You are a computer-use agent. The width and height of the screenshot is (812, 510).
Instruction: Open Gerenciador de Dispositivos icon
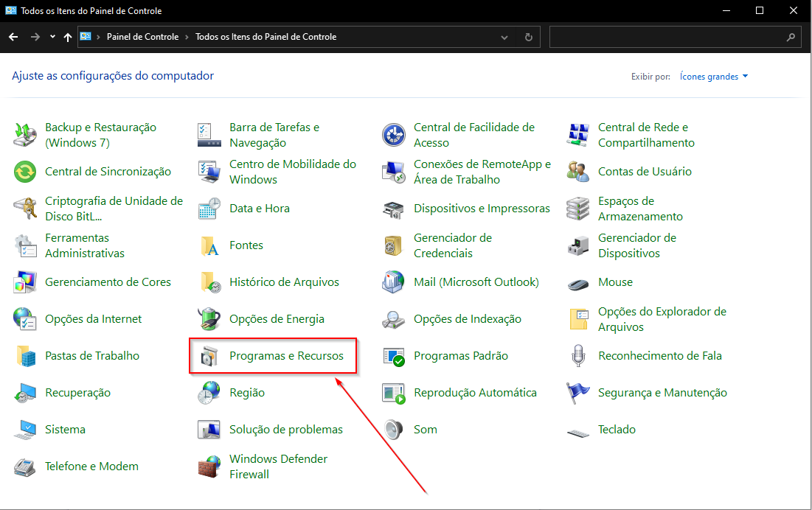pos(578,245)
